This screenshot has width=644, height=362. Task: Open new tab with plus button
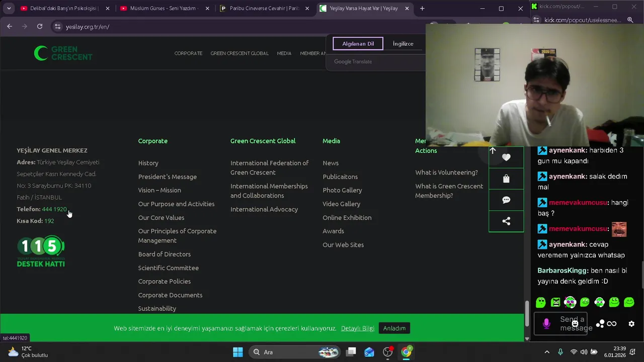pyautogui.click(x=422, y=9)
